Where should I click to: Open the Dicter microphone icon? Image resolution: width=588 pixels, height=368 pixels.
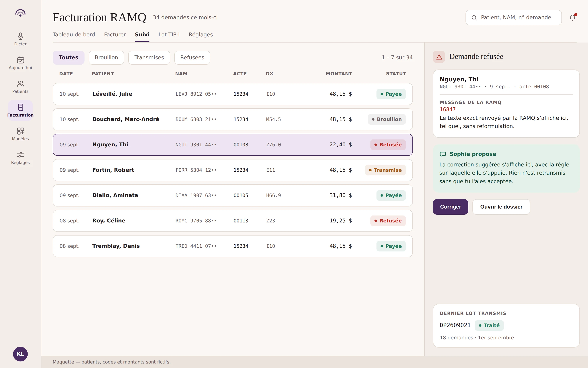tap(20, 36)
